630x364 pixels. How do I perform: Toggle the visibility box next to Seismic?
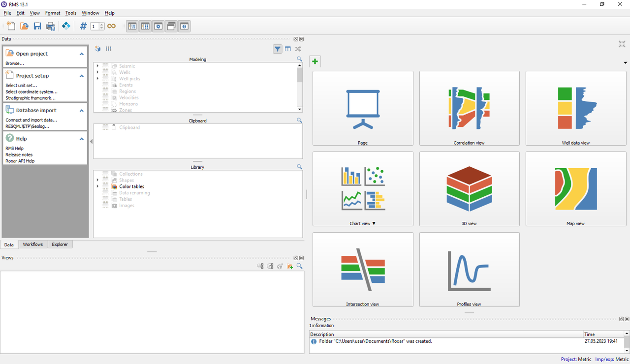point(105,66)
